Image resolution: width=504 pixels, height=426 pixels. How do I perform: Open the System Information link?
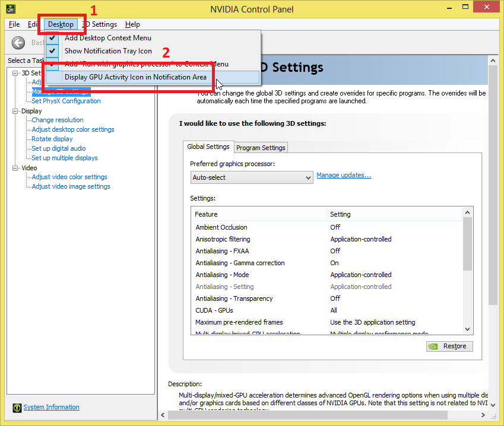point(51,408)
